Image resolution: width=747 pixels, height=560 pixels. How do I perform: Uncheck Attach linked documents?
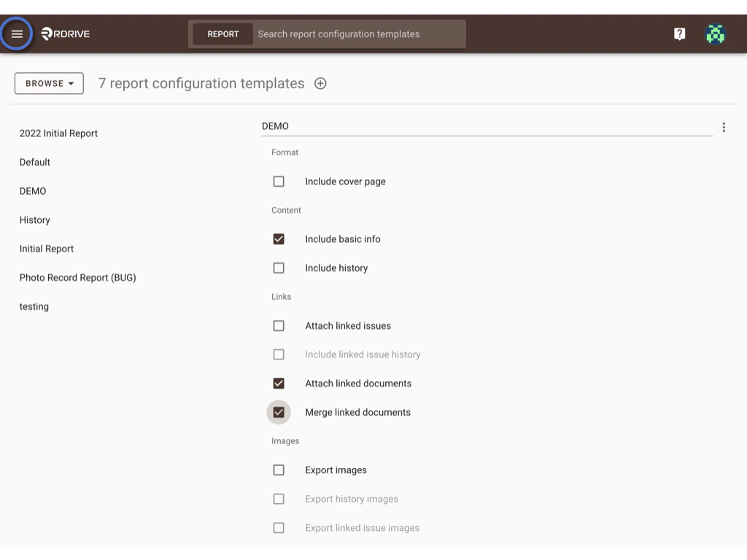coord(279,383)
